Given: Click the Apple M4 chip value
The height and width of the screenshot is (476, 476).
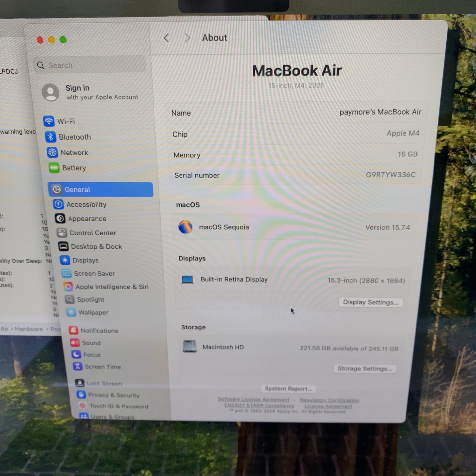Looking at the screenshot, I should point(403,133).
